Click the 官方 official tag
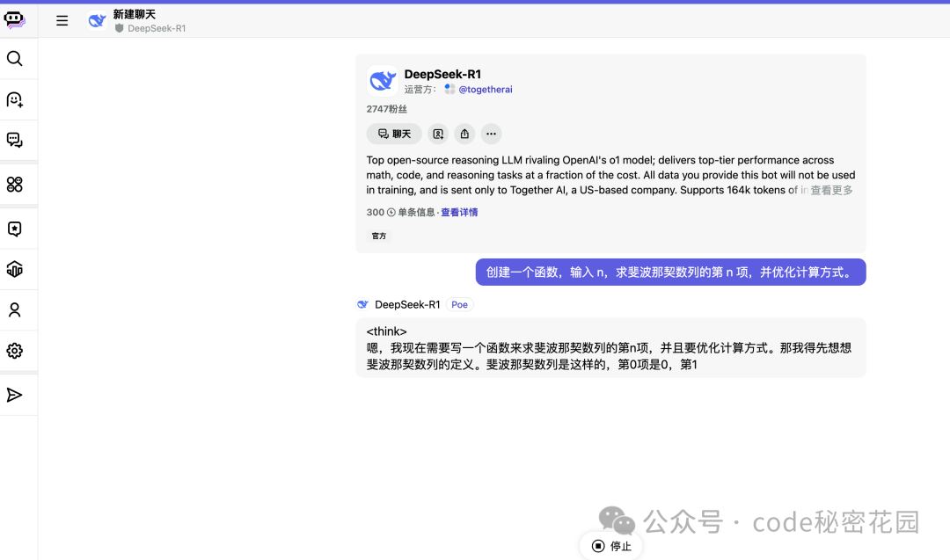The height and width of the screenshot is (560, 950). [x=379, y=236]
